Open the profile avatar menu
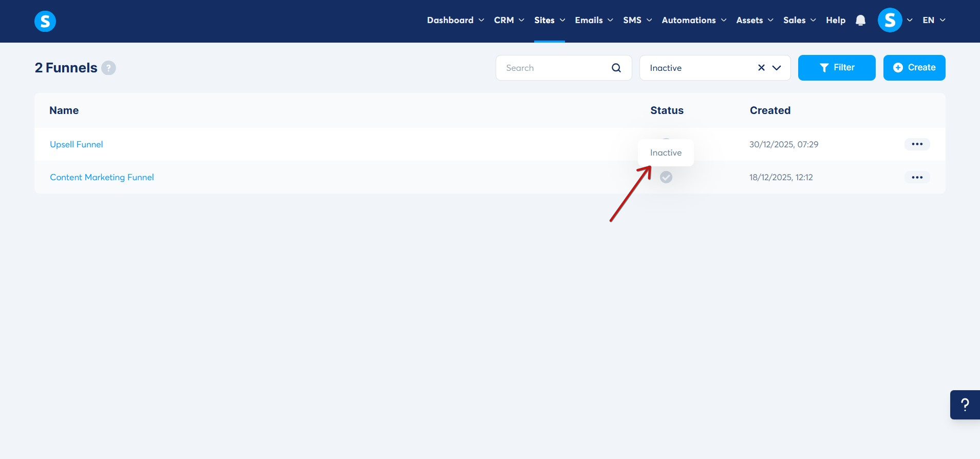The width and height of the screenshot is (980, 459). (x=890, y=20)
